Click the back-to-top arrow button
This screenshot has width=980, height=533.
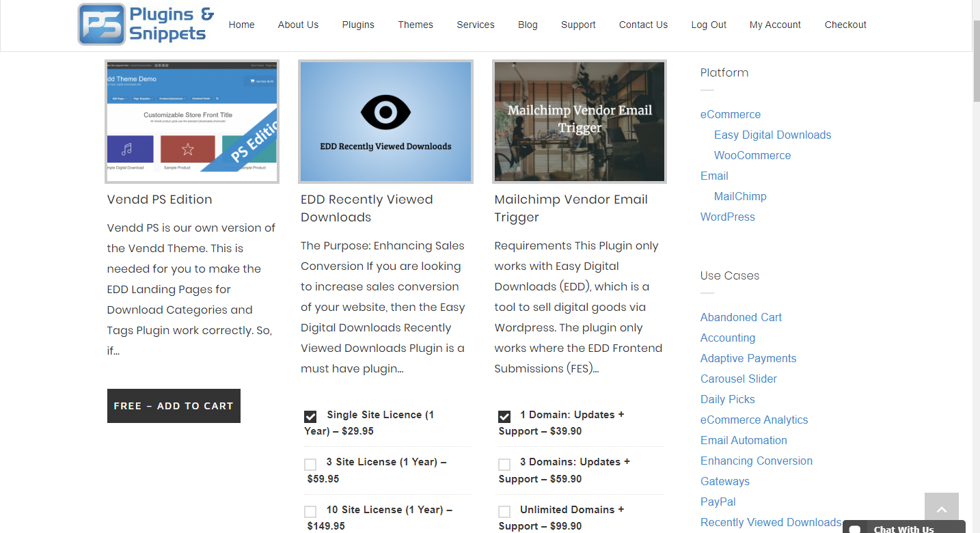942,510
